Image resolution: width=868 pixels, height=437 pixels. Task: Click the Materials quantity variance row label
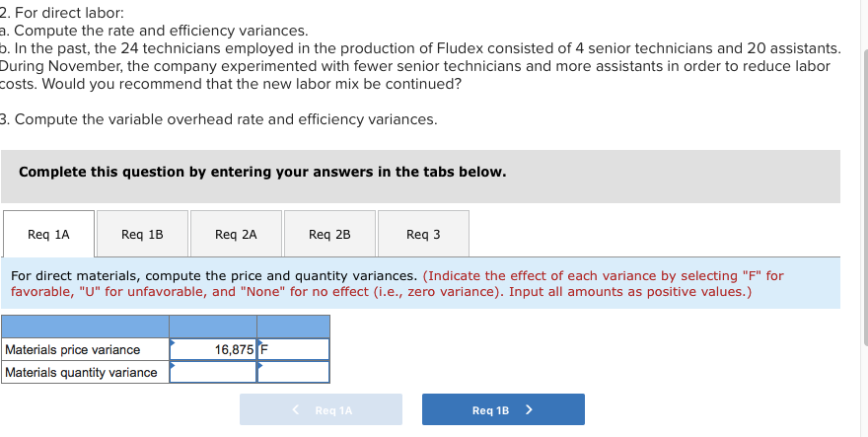81,372
